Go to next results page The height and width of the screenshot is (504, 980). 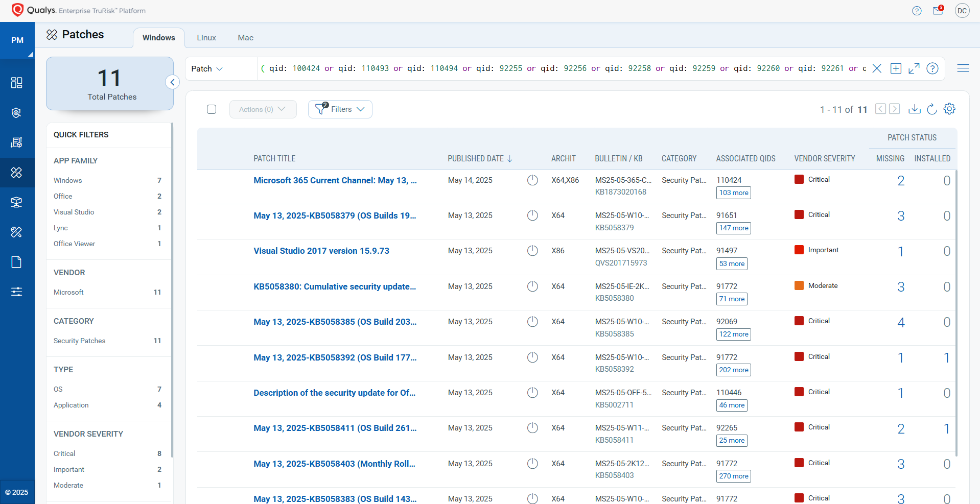[894, 109]
